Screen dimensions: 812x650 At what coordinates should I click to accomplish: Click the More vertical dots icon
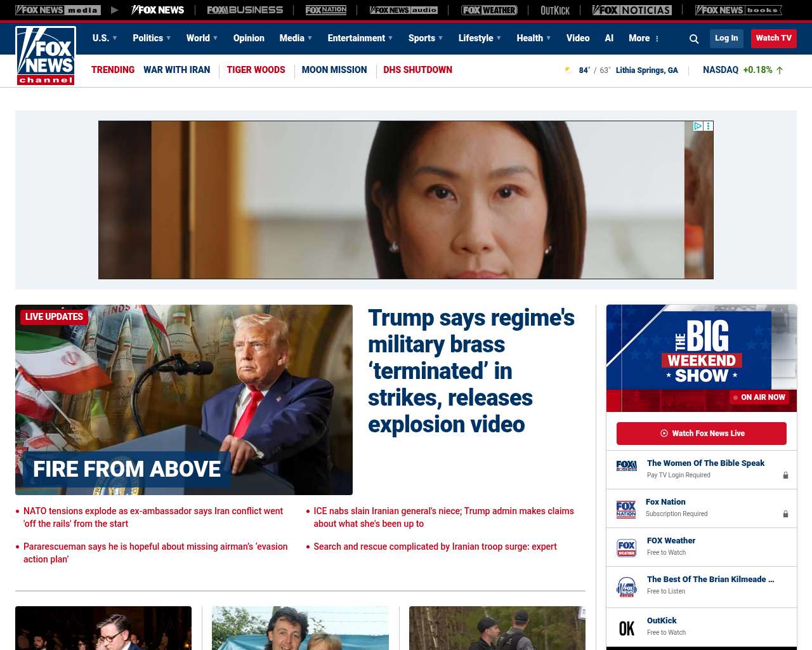pos(657,39)
